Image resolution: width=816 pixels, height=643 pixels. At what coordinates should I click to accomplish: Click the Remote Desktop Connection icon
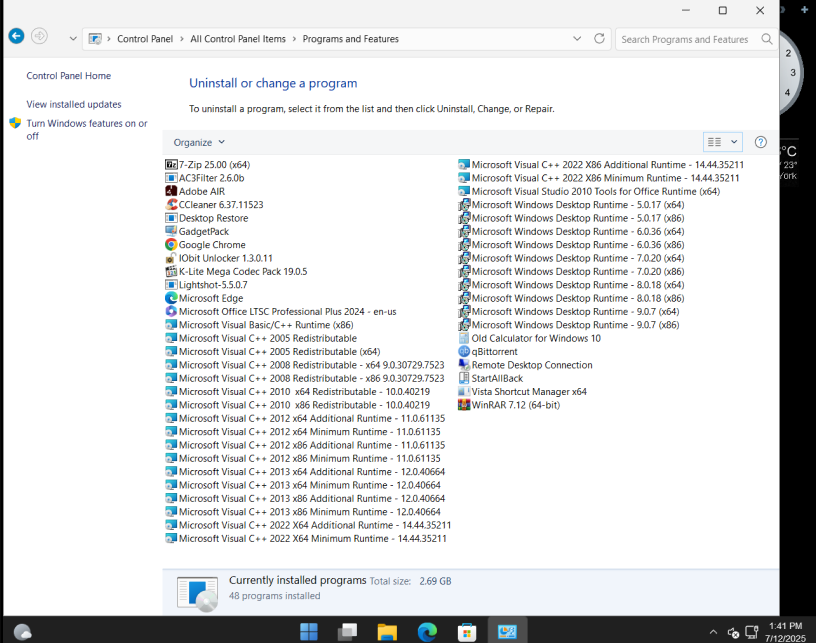pos(464,365)
